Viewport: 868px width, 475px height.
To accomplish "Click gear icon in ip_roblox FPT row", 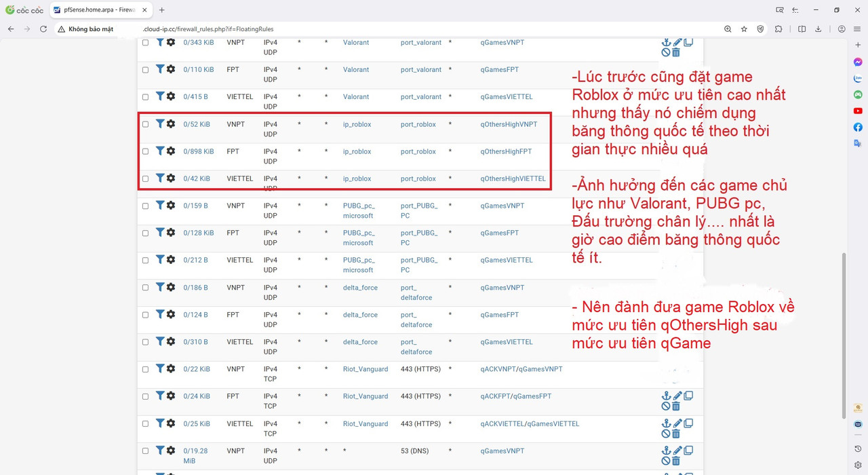I will (x=171, y=151).
